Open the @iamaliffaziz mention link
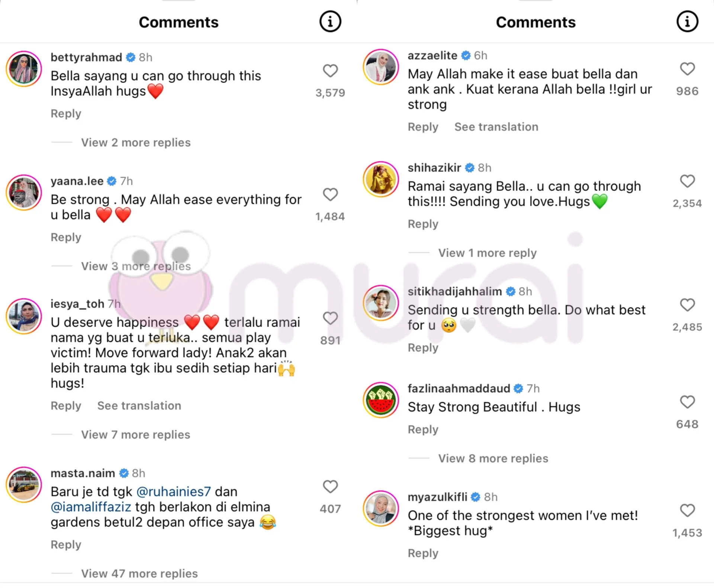714x588 pixels. point(91,507)
